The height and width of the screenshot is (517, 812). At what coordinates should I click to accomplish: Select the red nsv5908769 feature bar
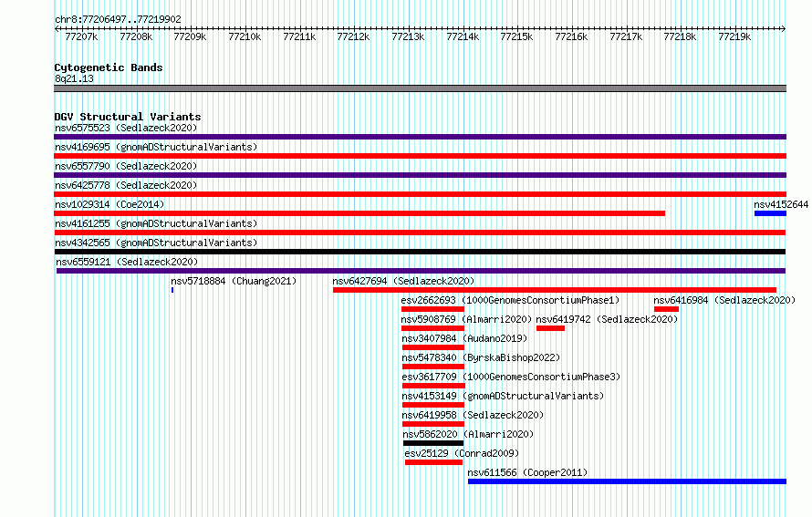[432, 328]
